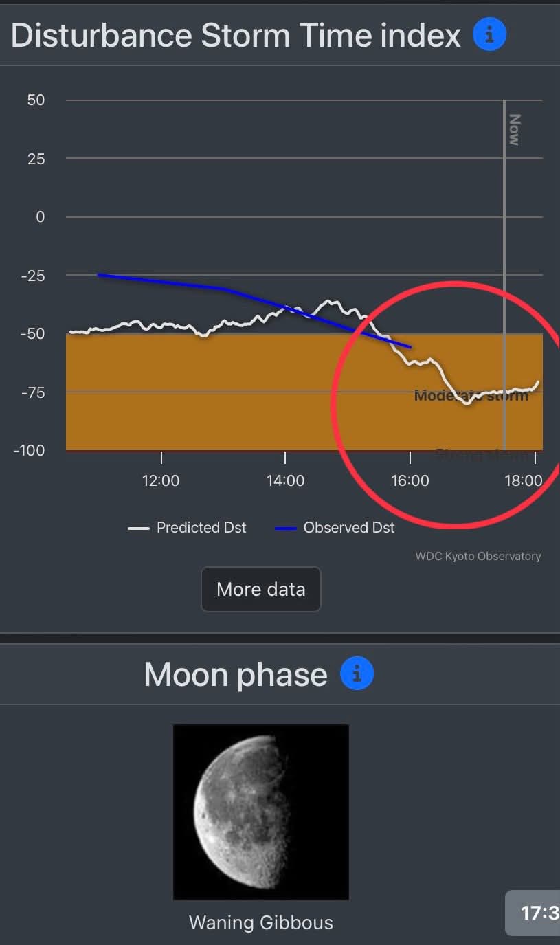The image size is (560, 945).
Task: Click the blue Observed Dst legend swatch
Action: point(285,529)
